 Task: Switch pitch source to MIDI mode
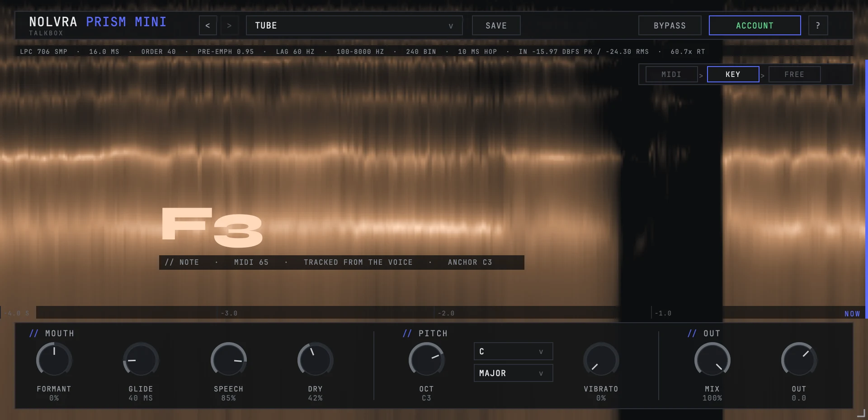671,74
